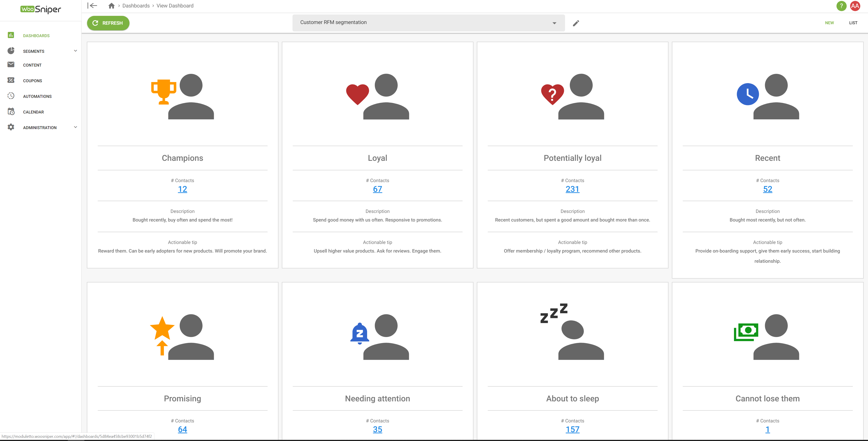Select the Calendar icon in sidebar
868x441 pixels.
pyautogui.click(x=11, y=111)
